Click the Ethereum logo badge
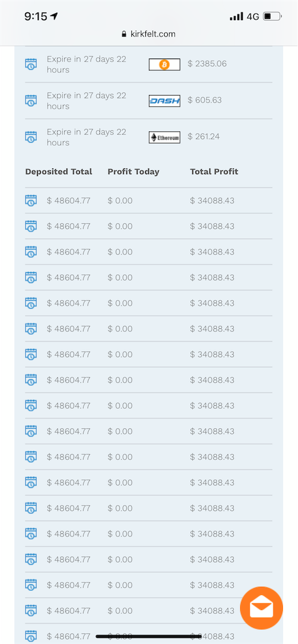The width and height of the screenshot is (298, 644). pos(164,137)
